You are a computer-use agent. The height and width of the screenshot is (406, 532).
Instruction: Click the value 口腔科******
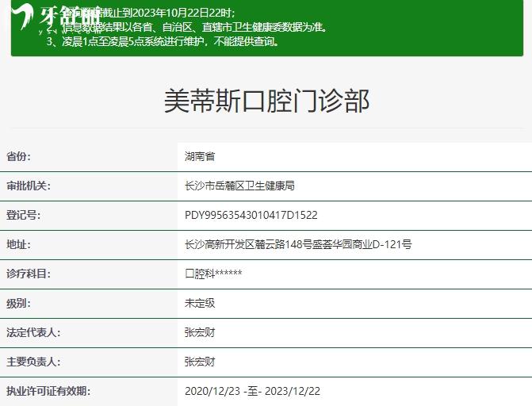(x=213, y=274)
